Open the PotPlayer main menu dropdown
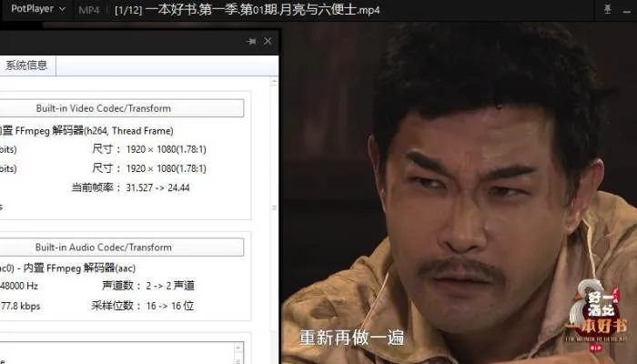This screenshot has width=637, height=364. tap(38, 9)
